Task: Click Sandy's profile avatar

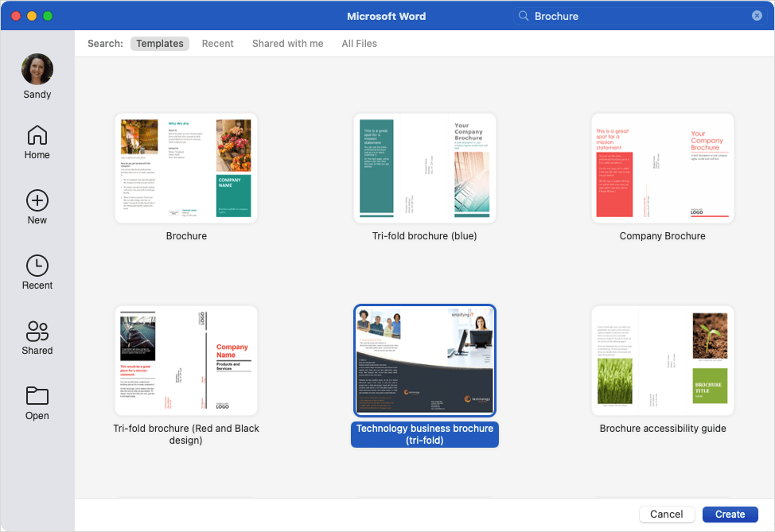Action: click(37, 70)
